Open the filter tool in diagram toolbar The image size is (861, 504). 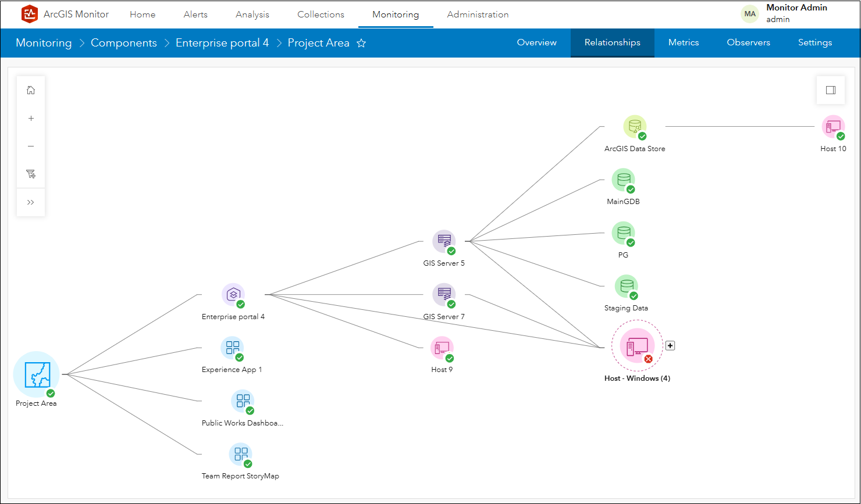tap(31, 174)
